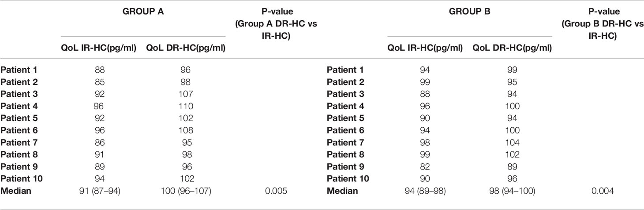Select Group B median 94 (89–98)
The height and width of the screenshot is (210, 644).
coord(425,191)
